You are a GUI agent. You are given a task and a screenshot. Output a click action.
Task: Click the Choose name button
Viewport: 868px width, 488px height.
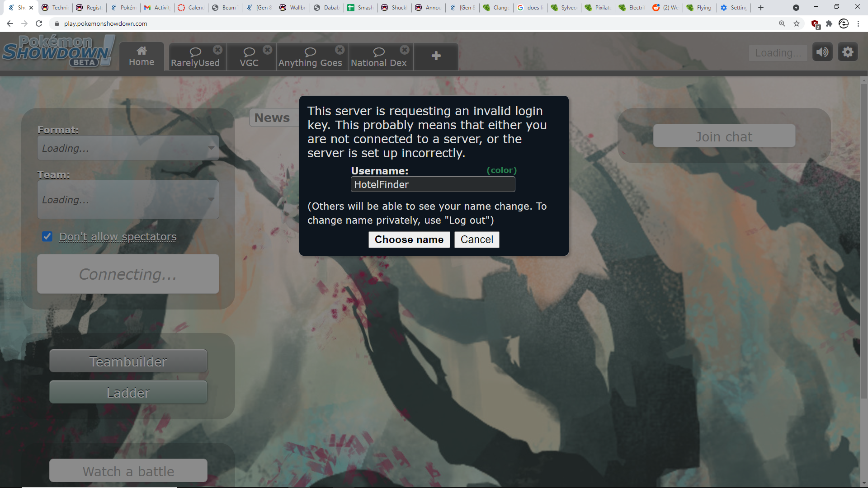click(409, 239)
